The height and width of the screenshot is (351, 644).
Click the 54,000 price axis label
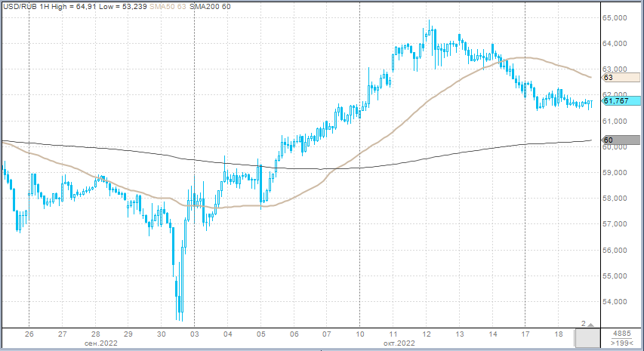coord(616,302)
